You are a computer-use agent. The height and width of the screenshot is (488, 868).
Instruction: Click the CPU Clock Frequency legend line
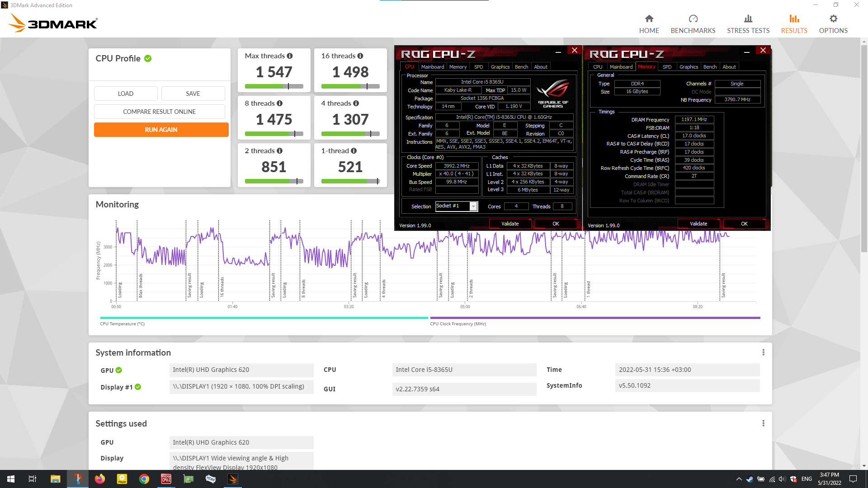(595, 318)
